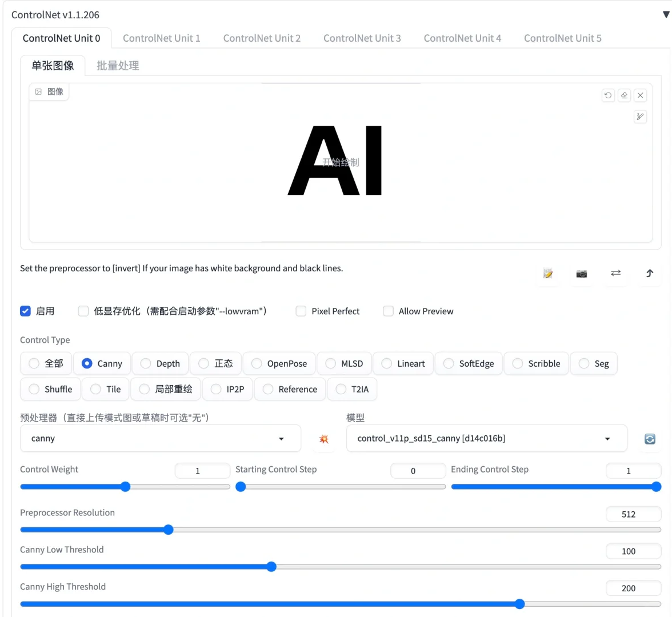672x617 pixels.
Task: Open a new canvas via the notepad-pencil icon
Action: point(547,274)
